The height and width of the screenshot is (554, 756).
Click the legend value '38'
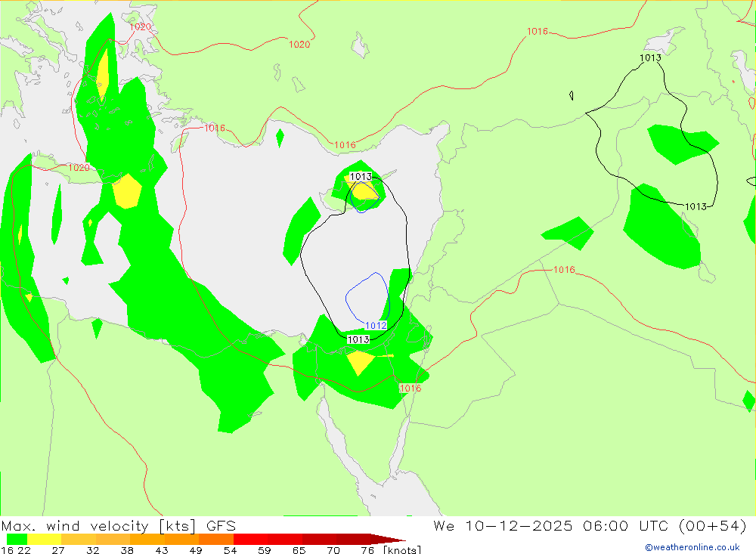127,550
